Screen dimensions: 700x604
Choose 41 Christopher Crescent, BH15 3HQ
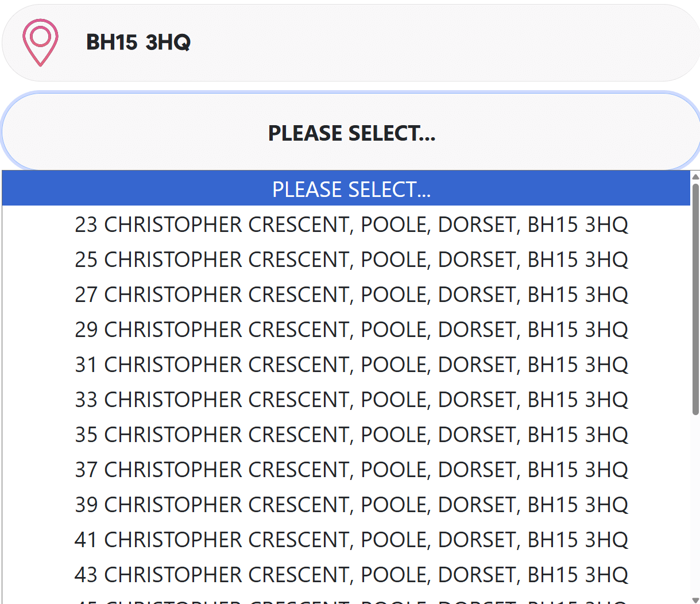coord(350,539)
